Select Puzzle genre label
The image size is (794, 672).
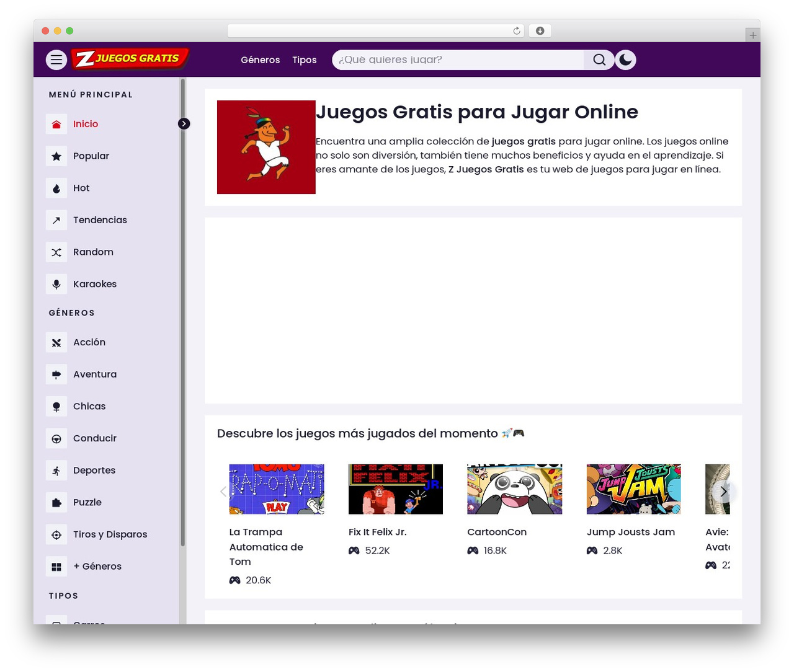[x=87, y=503]
